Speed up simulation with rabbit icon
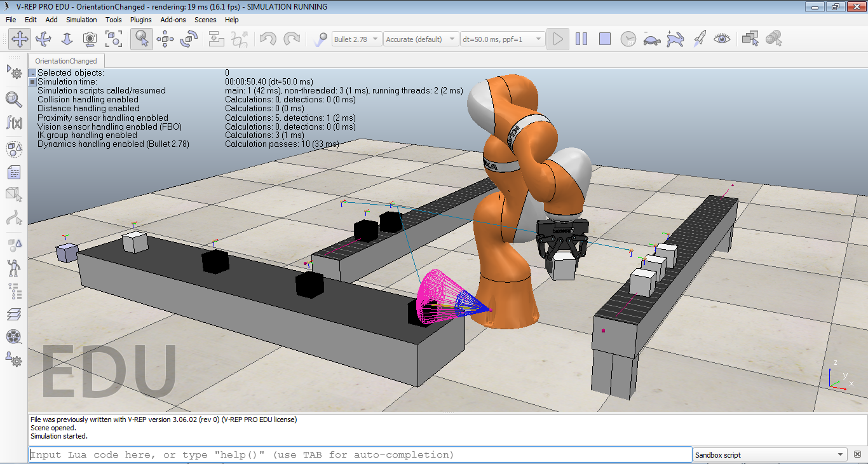Viewport: 868px width, 464px height. coord(675,39)
